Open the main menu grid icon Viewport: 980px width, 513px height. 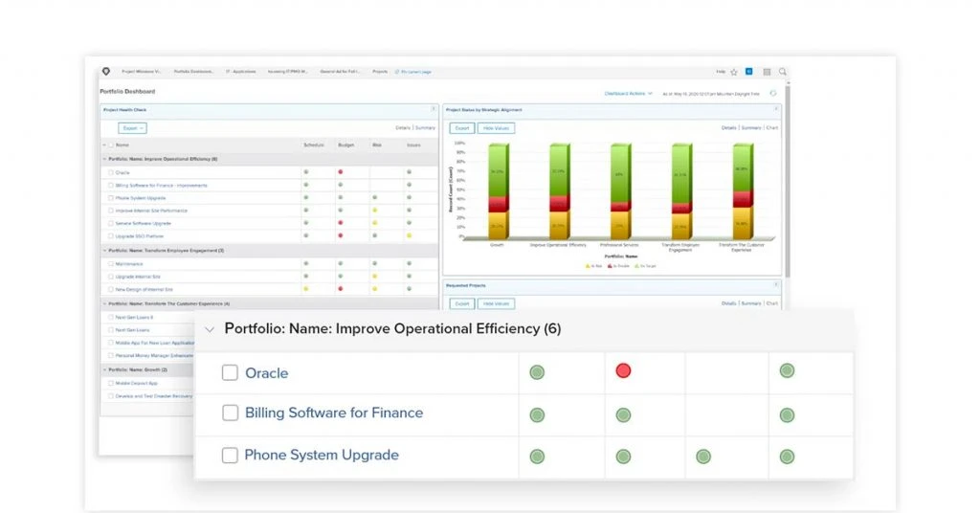coord(767,72)
